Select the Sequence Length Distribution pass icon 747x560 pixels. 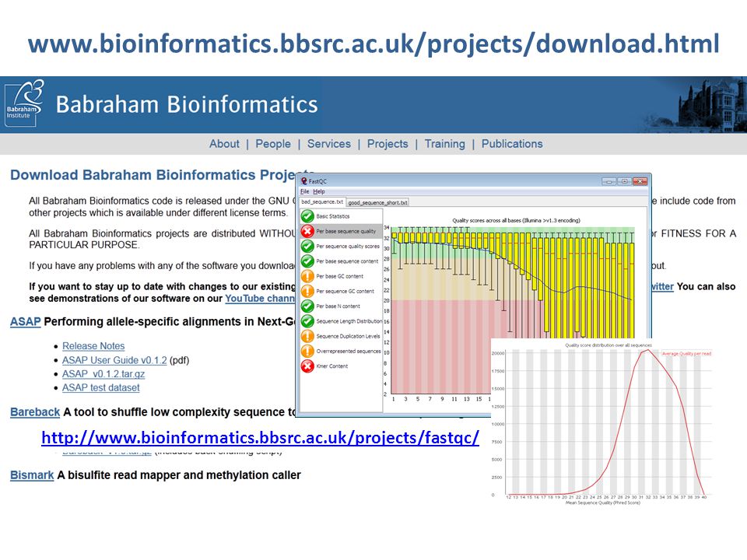click(307, 321)
